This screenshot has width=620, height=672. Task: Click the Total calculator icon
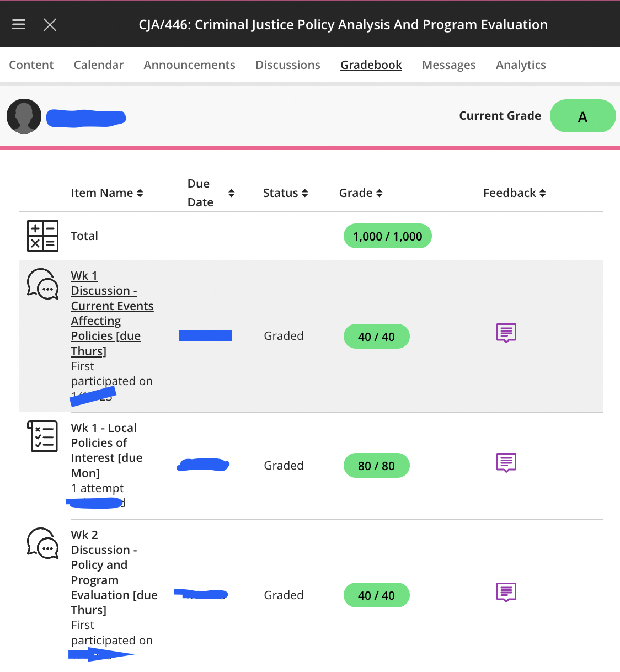point(42,236)
